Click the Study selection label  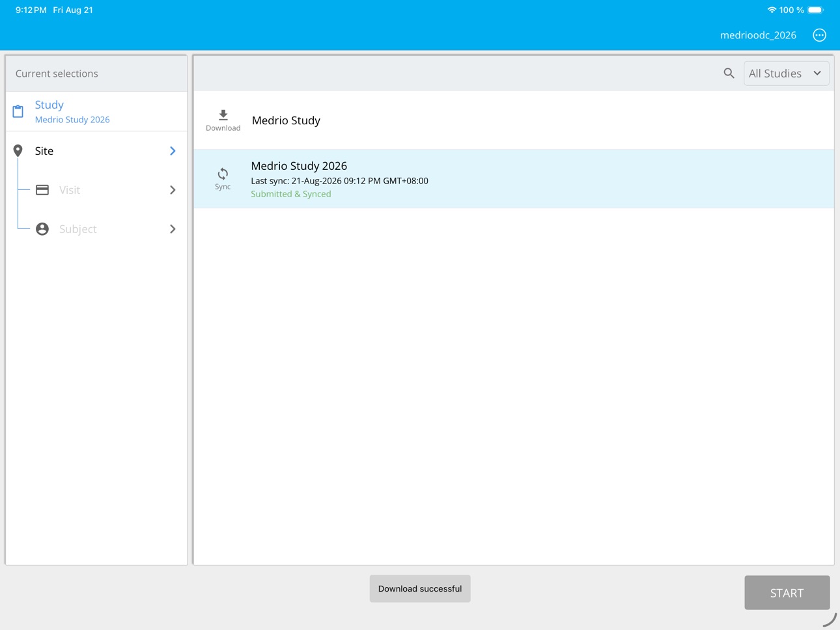click(49, 105)
